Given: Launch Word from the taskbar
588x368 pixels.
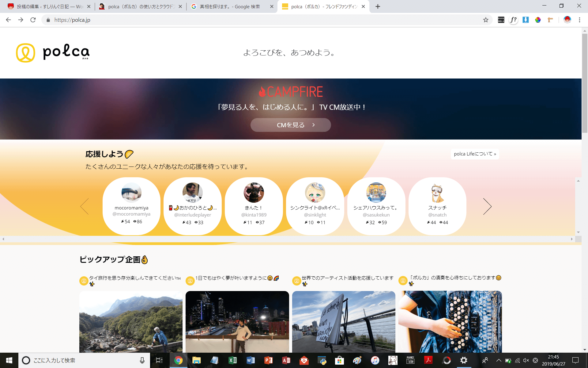Looking at the screenshot, I should tap(251, 360).
